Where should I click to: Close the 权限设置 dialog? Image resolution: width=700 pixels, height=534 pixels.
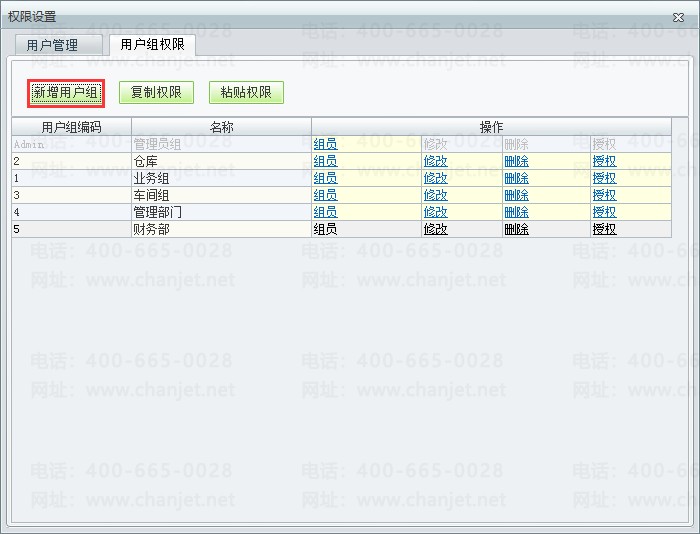(x=678, y=17)
